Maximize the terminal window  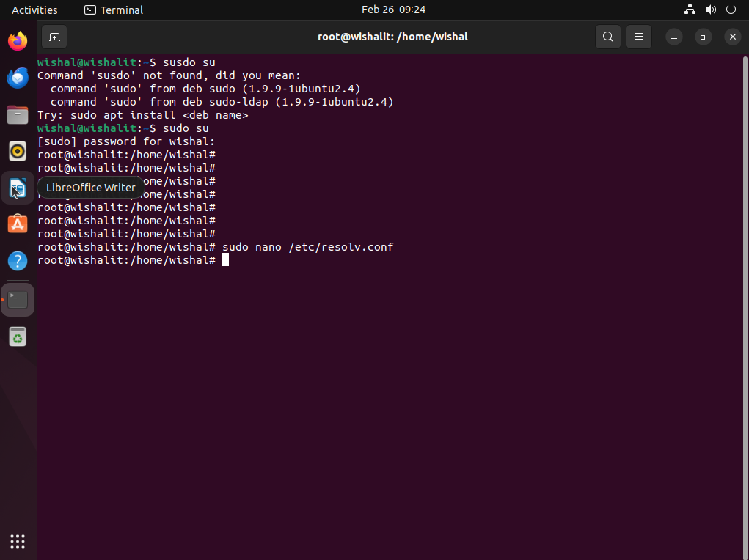(703, 37)
